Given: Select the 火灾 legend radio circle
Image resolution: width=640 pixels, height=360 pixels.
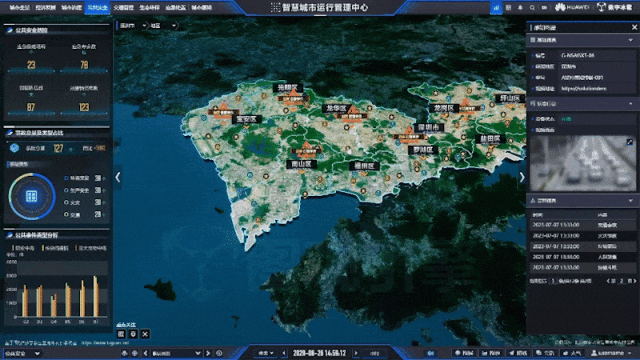Looking at the screenshot, I should tap(66, 202).
